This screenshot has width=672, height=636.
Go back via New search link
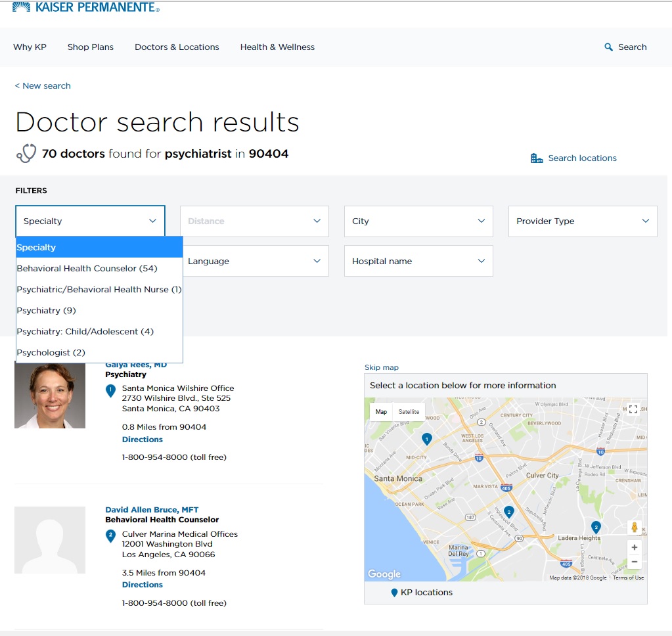[43, 85]
